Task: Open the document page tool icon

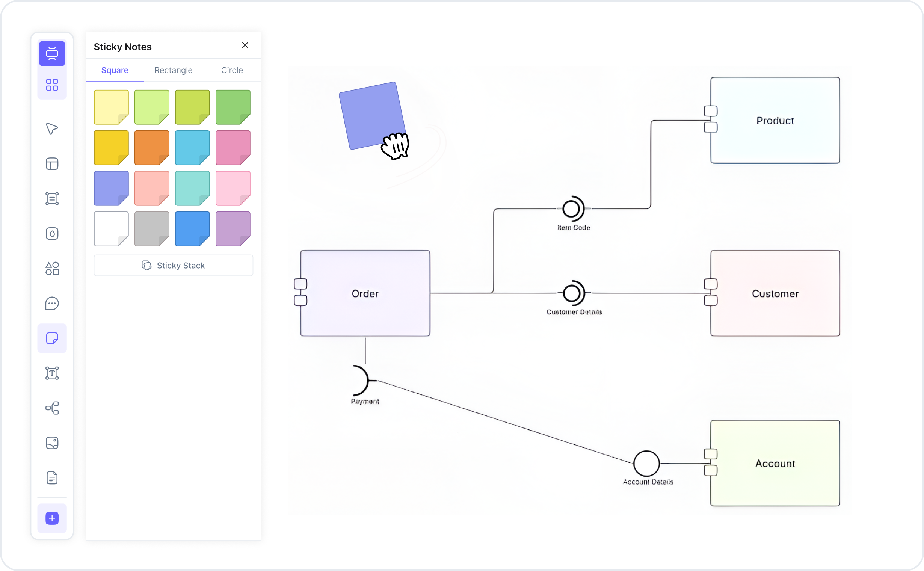Action: coord(52,478)
